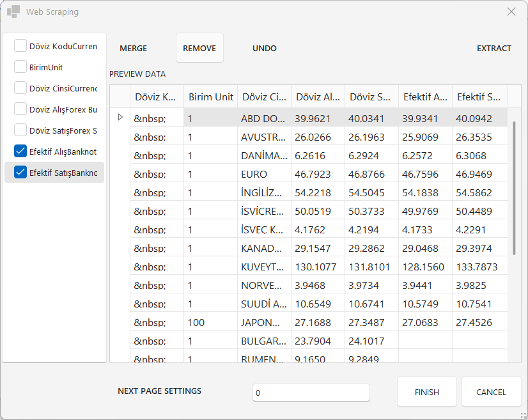Uncheck the Efektif Alış Banknote checkbox

point(20,152)
